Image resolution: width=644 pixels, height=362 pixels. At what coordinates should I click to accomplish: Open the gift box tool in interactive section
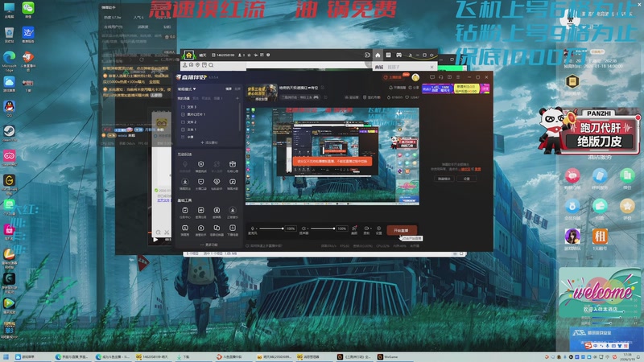pos(233,167)
